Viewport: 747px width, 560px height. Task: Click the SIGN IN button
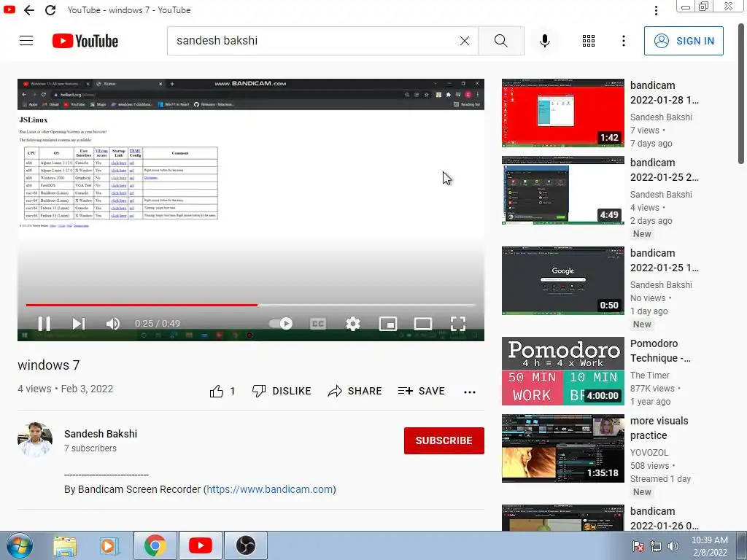pyautogui.click(x=684, y=41)
